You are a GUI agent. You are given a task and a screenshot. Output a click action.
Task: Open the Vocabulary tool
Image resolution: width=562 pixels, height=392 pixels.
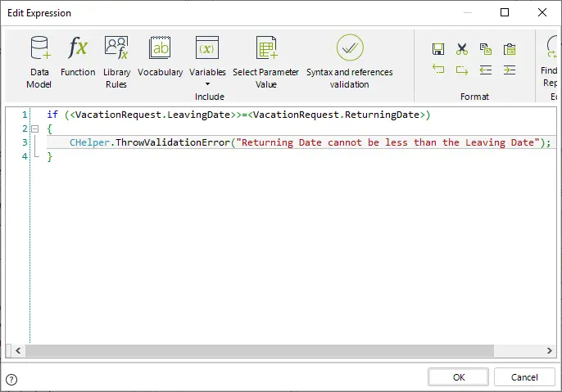(x=160, y=56)
